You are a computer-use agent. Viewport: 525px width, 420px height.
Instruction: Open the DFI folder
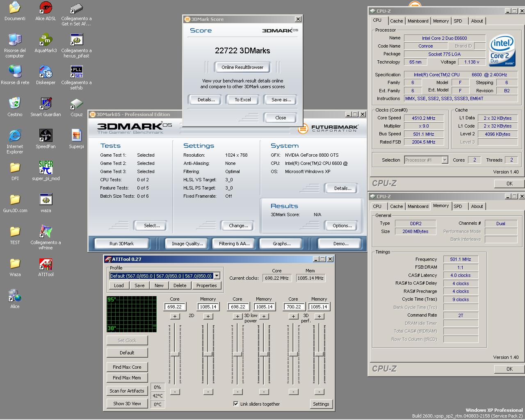tap(15, 171)
